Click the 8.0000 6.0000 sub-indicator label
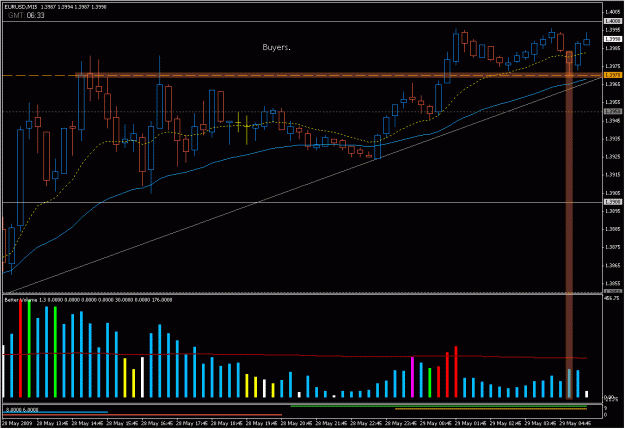Screen dimensions: 625x429 pos(22,409)
